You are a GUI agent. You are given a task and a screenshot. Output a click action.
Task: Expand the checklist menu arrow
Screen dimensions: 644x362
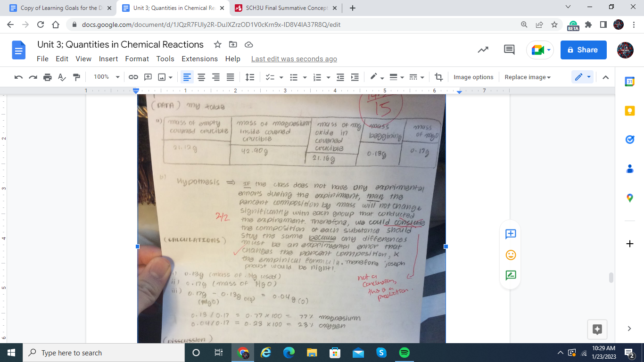(281, 77)
